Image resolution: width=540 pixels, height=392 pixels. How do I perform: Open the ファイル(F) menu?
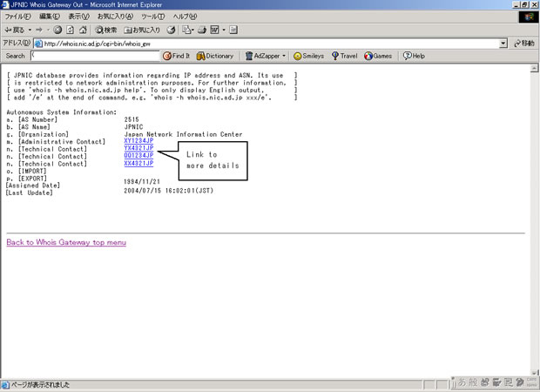point(17,17)
